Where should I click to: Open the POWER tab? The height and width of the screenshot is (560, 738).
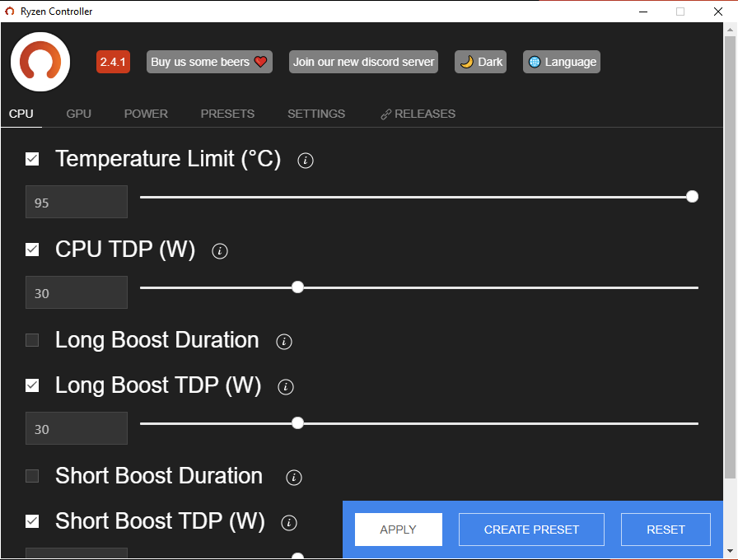tap(146, 114)
